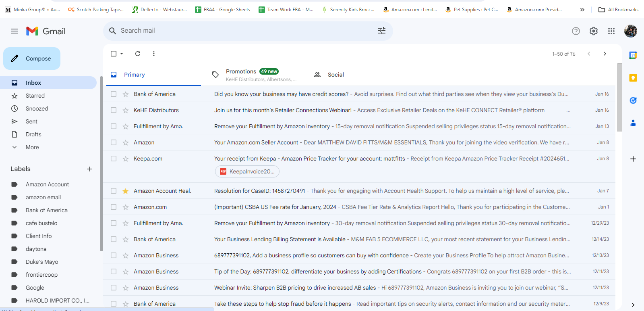Switch to the Primary tab

click(153, 75)
